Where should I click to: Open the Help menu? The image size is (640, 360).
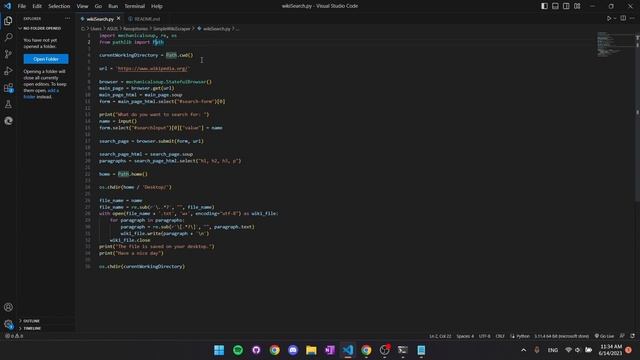[x=157, y=6]
